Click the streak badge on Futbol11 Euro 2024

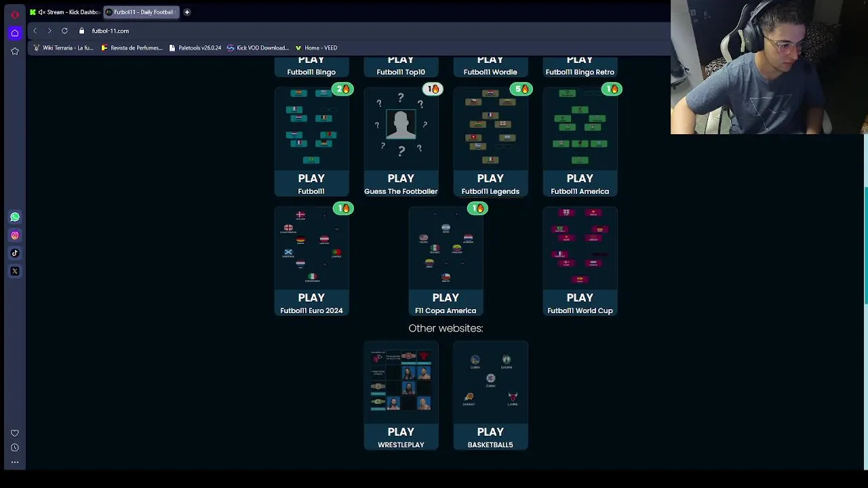coord(343,208)
